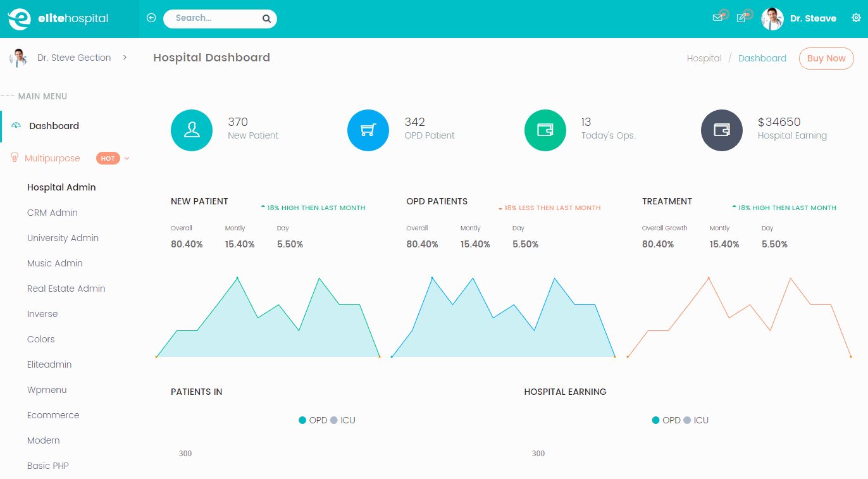Screen dimensions: 868x479
Task: Click the OPD Patient cart circle icon
Action: (368, 130)
